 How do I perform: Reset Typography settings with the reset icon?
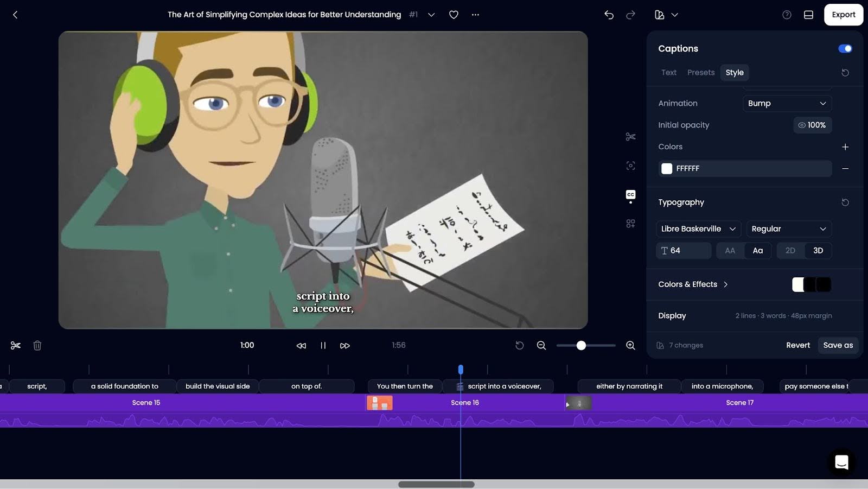tap(845, 202)
